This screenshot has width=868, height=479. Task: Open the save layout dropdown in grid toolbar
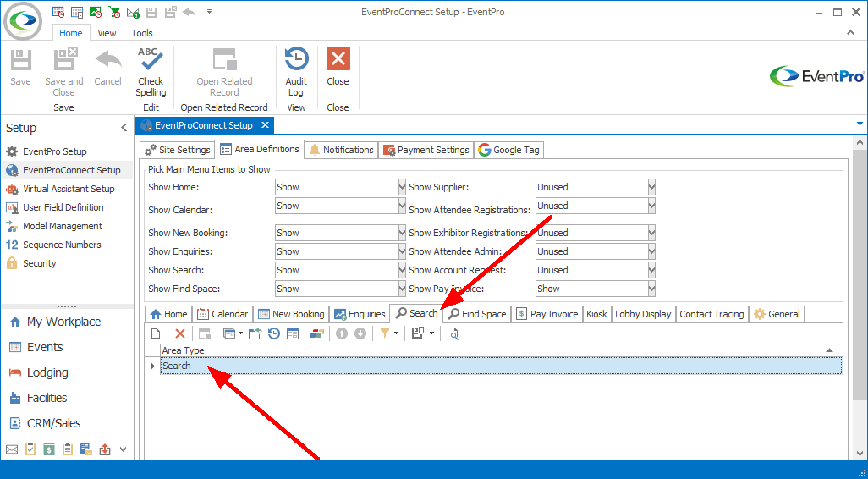click(431, 333)
